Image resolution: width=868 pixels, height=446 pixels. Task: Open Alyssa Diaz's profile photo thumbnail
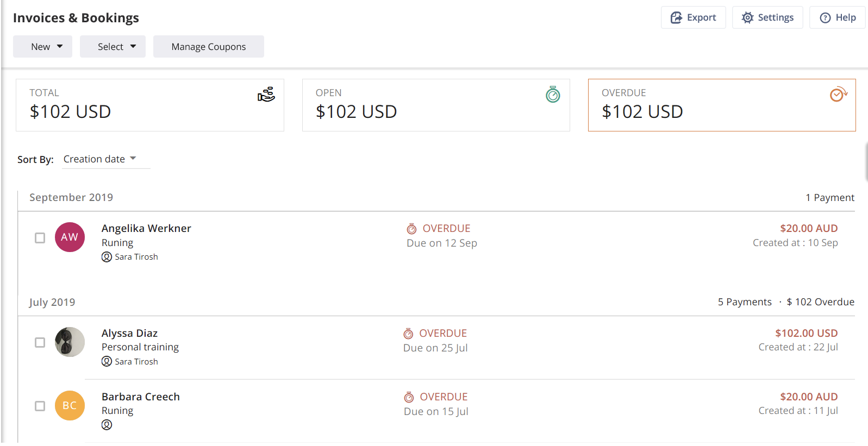coord(70,342)
